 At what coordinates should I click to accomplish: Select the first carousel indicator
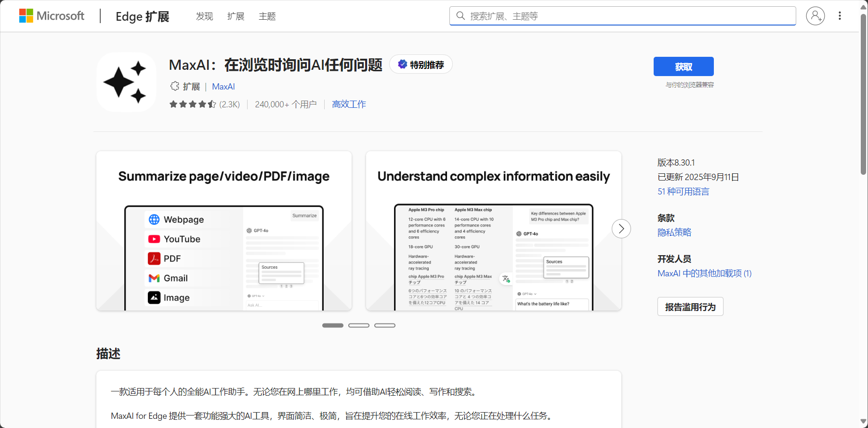[333, 325]
